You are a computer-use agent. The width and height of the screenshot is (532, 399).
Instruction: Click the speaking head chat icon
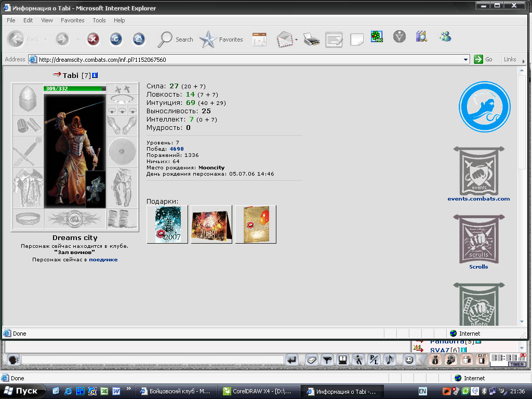point(13,360)
